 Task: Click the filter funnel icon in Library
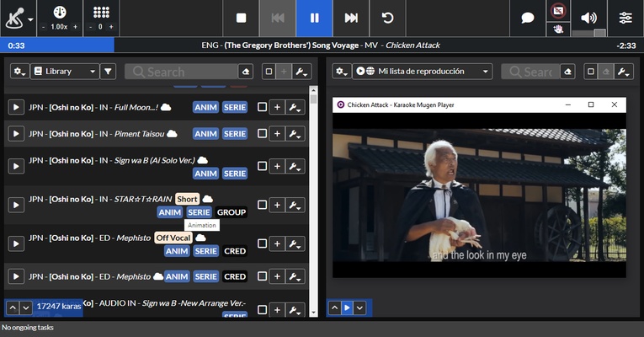click(x=108, y=72)
